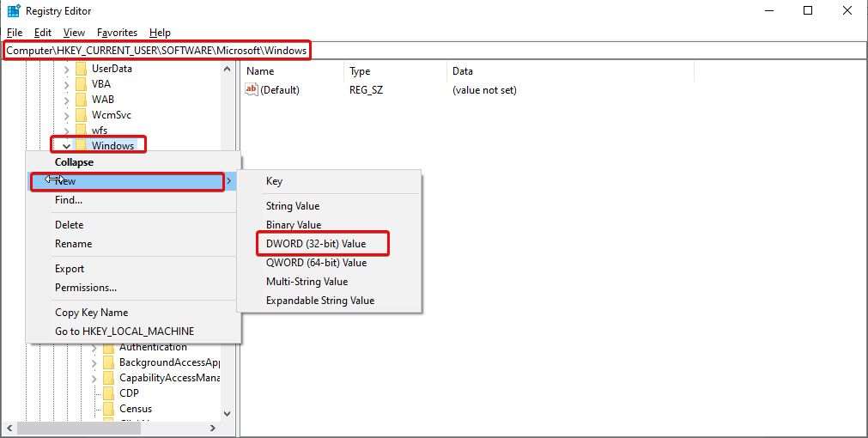Choose Collapse in the context menu
This screenshot has width=868, height=438.
click(133, 162)
